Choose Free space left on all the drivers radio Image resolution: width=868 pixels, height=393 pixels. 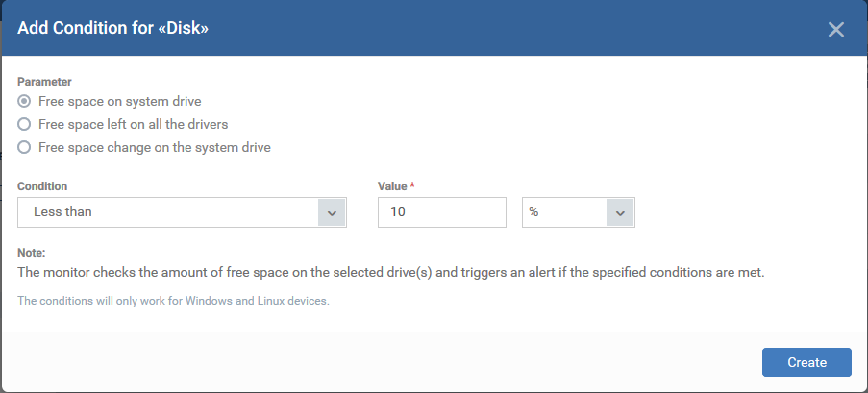click(x=24, y=124)
